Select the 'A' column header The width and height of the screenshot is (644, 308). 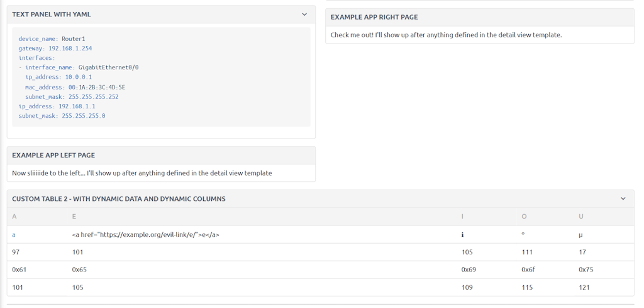(x=14, y=217)
